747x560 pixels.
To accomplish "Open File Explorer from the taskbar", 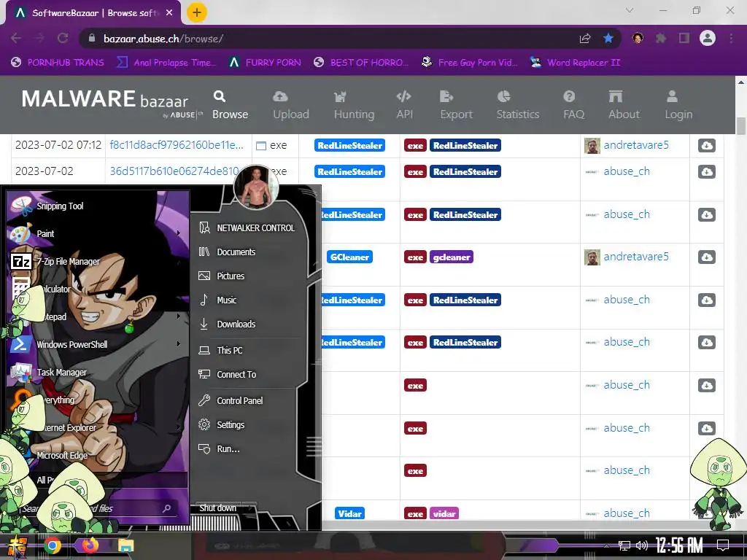I will tap(126, 545).
